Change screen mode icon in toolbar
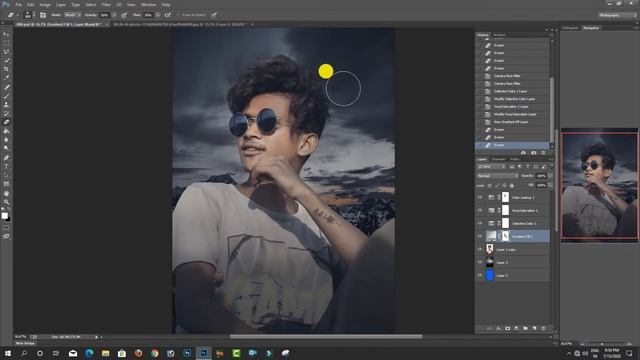 point(6,236)
